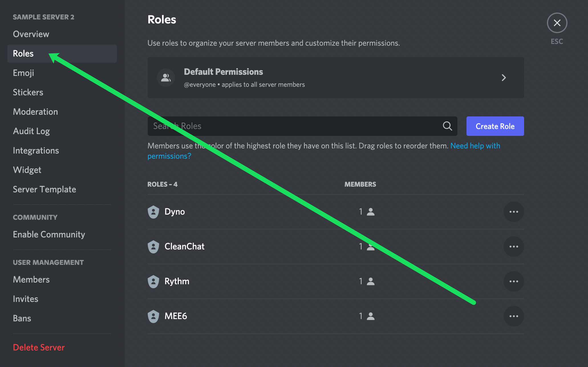Select the Overview menu item
Image resolution: width=588 pixels, height=367 pixels.
pyautogui.click(x=31, y=33)
